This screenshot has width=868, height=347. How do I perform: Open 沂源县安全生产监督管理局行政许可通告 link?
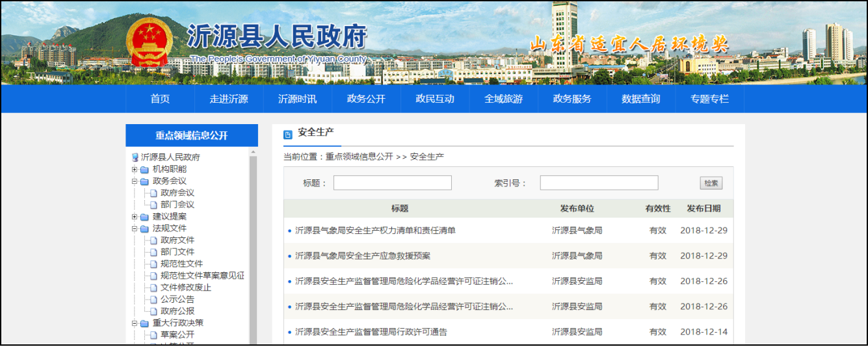tap(371, 332)
